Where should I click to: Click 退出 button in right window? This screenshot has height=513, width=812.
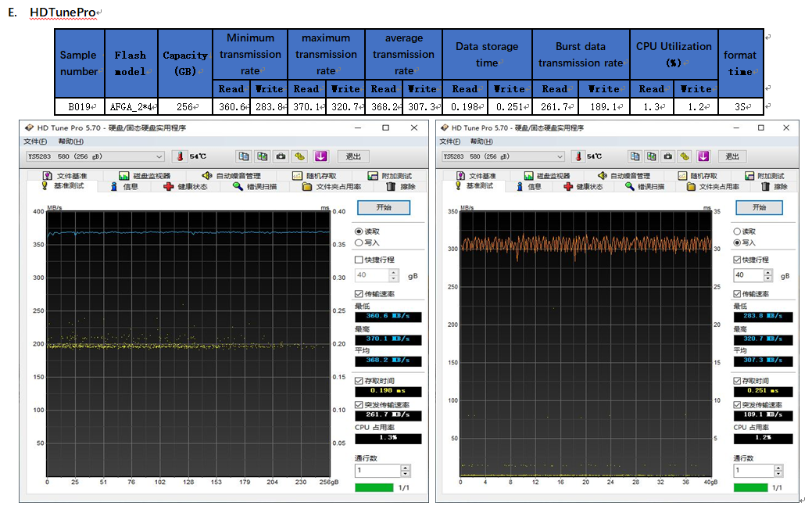(732, 156)
